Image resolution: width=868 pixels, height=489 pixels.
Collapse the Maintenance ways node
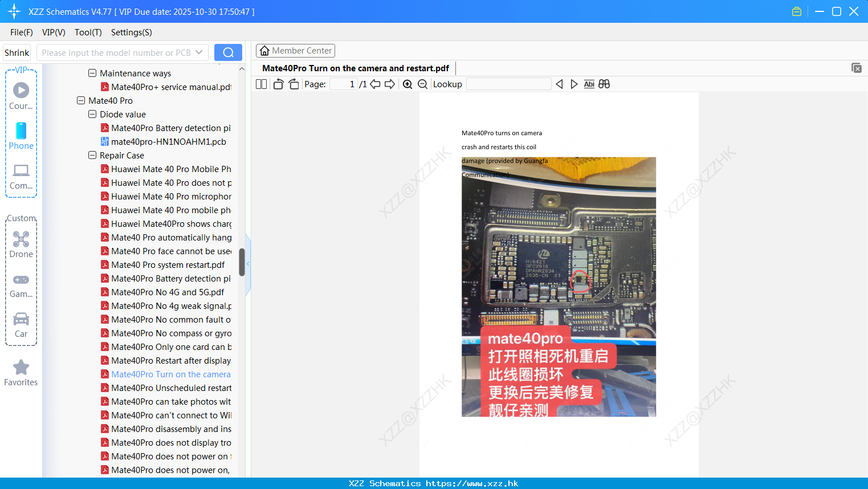(x=92, y=73)
